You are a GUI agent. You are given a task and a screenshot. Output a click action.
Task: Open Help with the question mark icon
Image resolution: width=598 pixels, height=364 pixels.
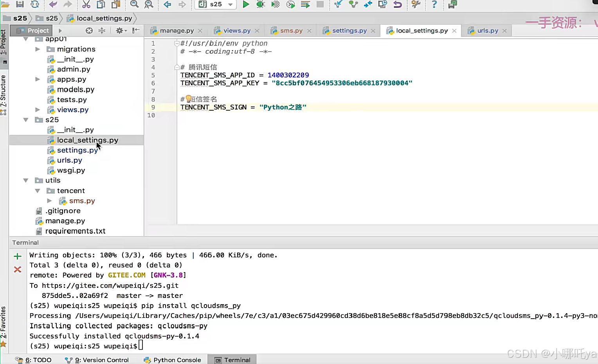click(434, 4)
